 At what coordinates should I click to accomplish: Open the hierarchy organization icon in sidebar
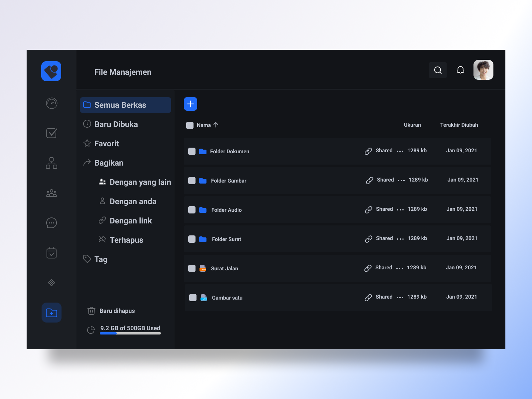51,163
